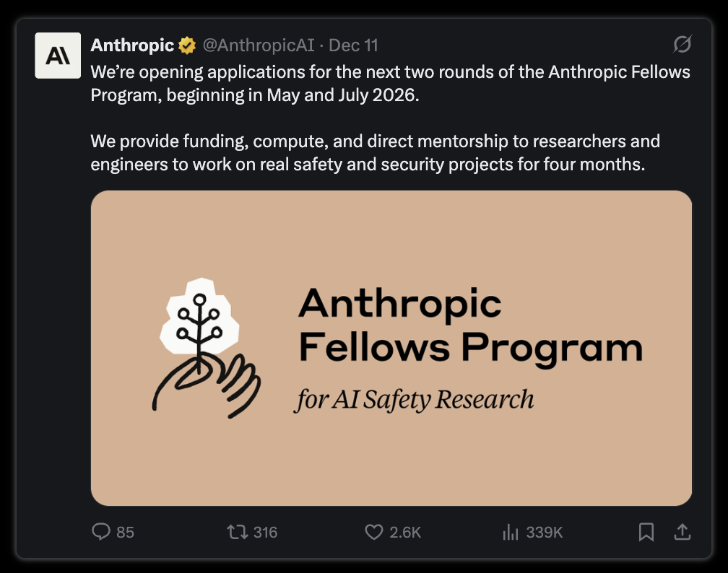Click the 339K views count
Screen dimensions: 728x573
click(x=544, y=532)
